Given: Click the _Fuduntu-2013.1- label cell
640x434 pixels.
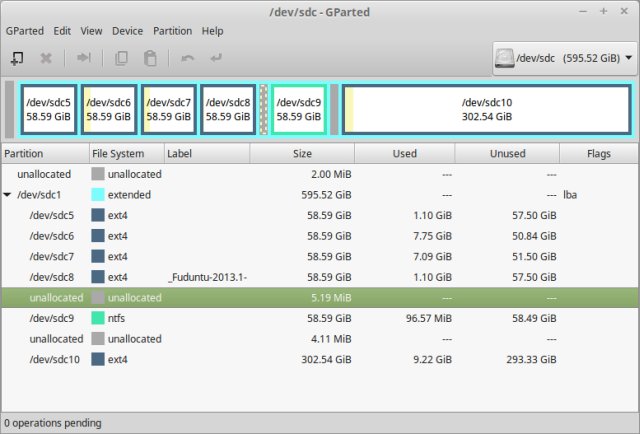Looking at the screenshot, I should click(207, 278).
